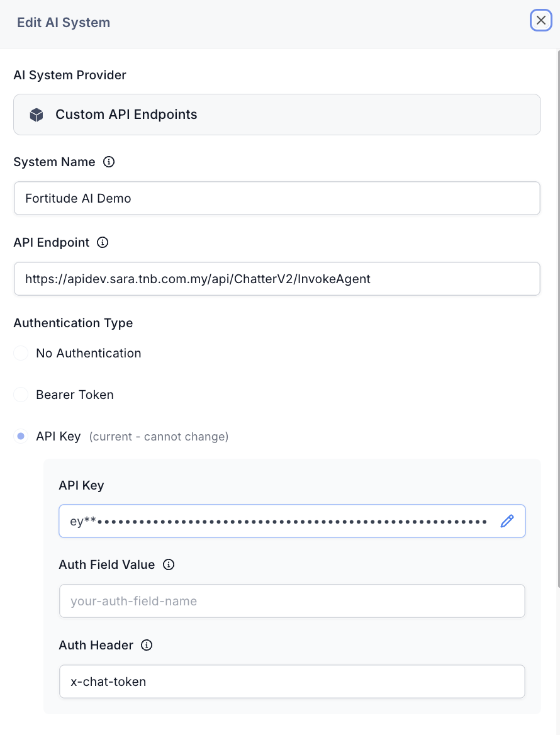Viewport: 560px width, 735px height.
Task: Click the AI System Provider label
Action: (70, 75)
